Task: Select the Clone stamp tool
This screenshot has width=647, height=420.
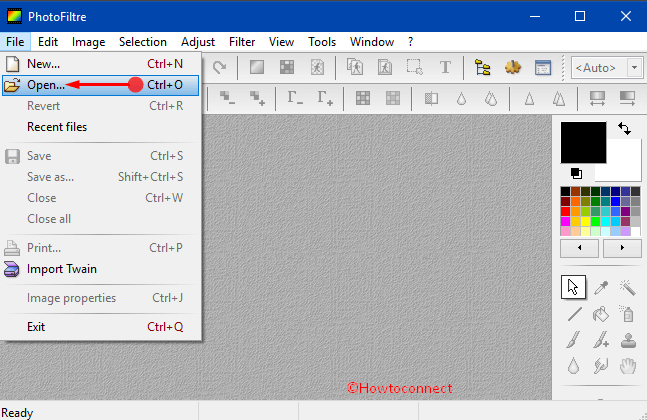Action: point(628,341)
